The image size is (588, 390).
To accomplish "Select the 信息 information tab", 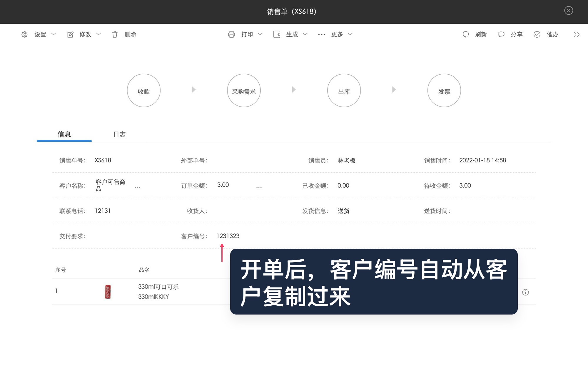I will pos(64,134).
